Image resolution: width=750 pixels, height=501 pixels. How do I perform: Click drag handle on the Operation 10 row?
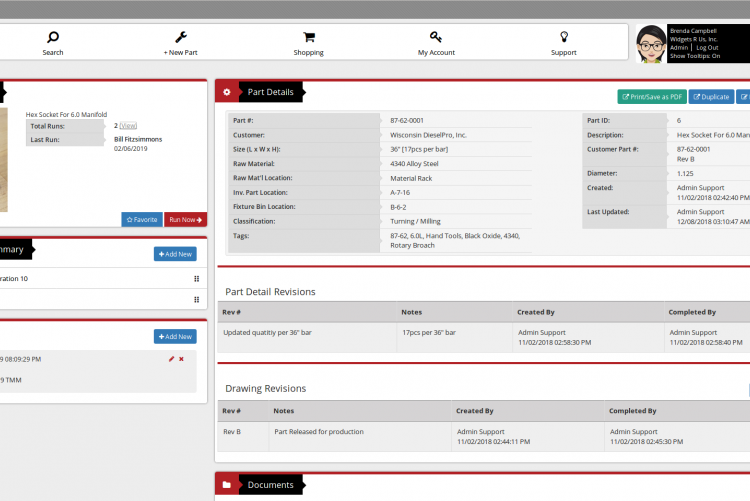pos(196,279)
